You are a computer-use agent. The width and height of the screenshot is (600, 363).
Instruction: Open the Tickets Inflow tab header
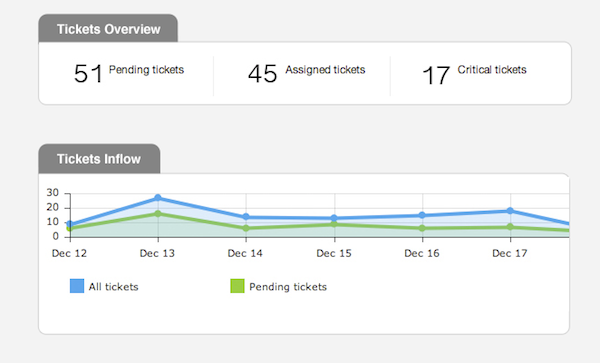pyautogui.click(x=99, y=158)
